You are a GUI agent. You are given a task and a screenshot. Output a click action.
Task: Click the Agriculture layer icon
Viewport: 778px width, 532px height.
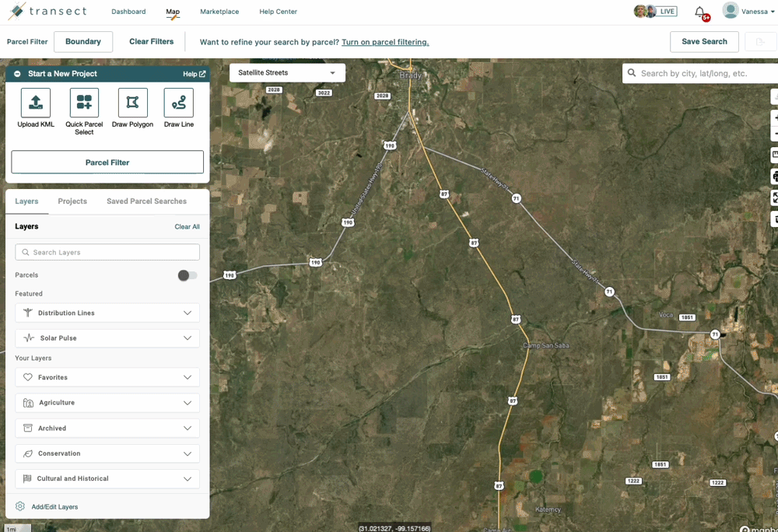[28, 403]
